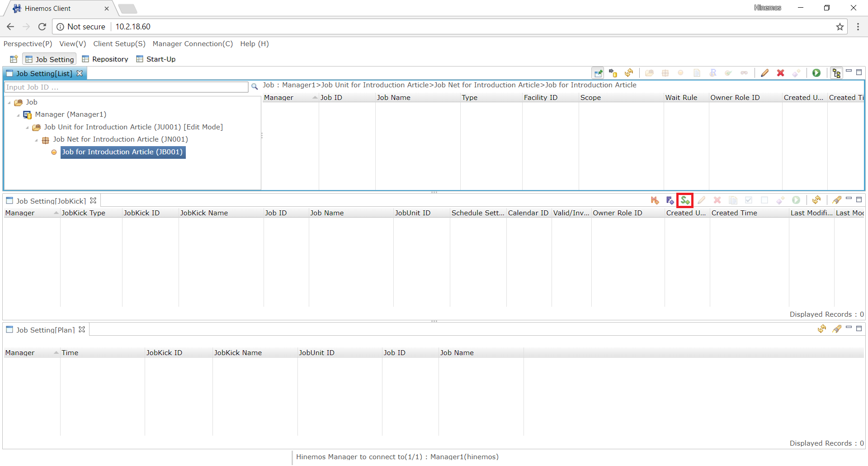Image resolution: width=868 pixels, height=466 pixels.
Task: Open the Manager Connection(C) menu
Action: [x=193, y=44]
